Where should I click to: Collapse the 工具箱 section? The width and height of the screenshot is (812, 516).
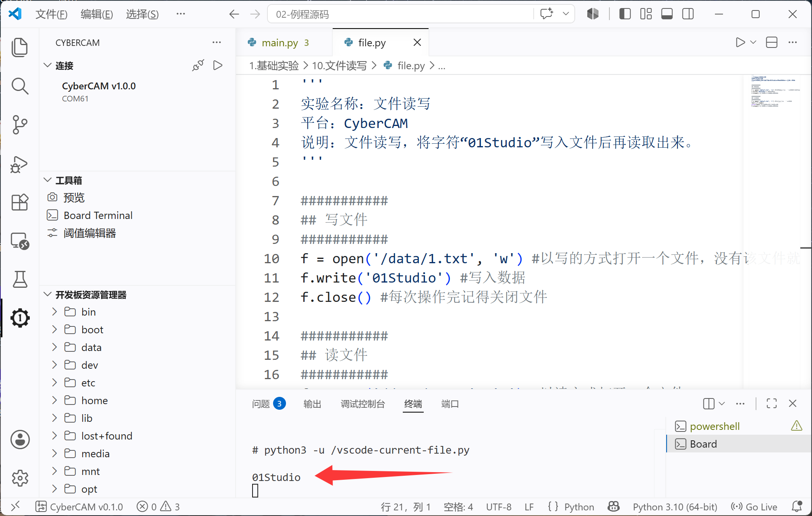[48, 180]
